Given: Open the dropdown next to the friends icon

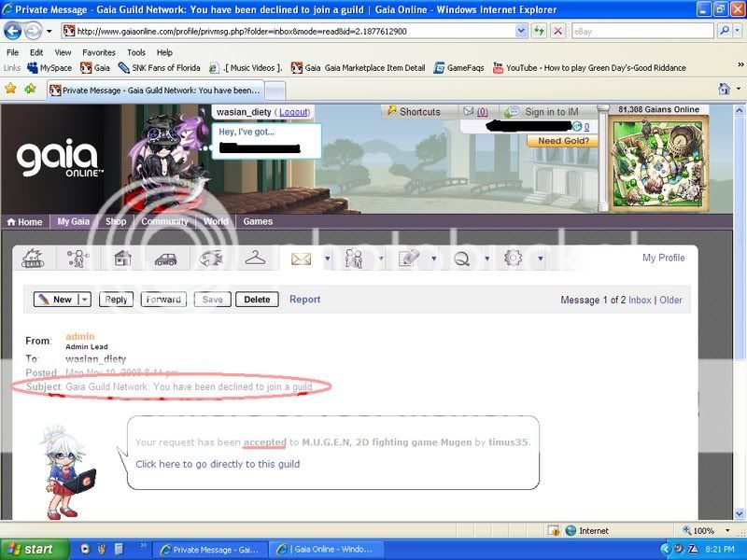Looking at the screenshot, I should click(x=382, y=258).
